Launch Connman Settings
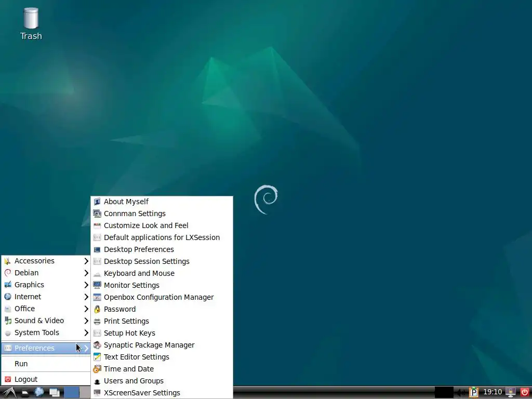Image resolution: width=532 pixels, height=399 pixels. click(162, 214)
